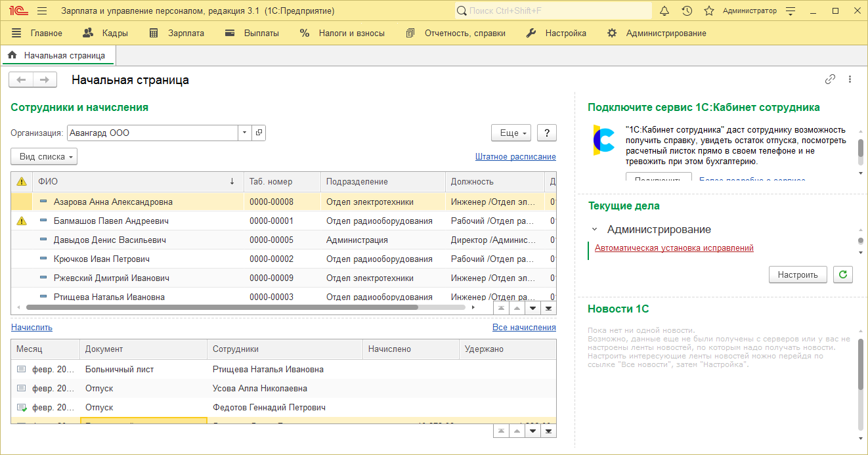The width and height of the screenshot is (868, 455).
Task: Open service settings icon next to Администратор
Action: pyautogui.click(x=791, y=11)
